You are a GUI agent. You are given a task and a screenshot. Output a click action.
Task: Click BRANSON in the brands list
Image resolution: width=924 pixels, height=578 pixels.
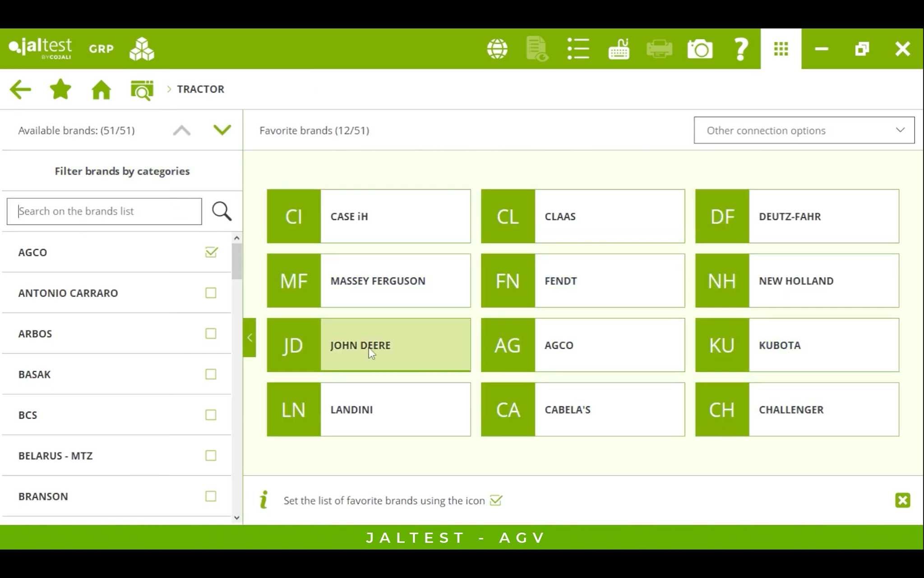pos(43,496)
